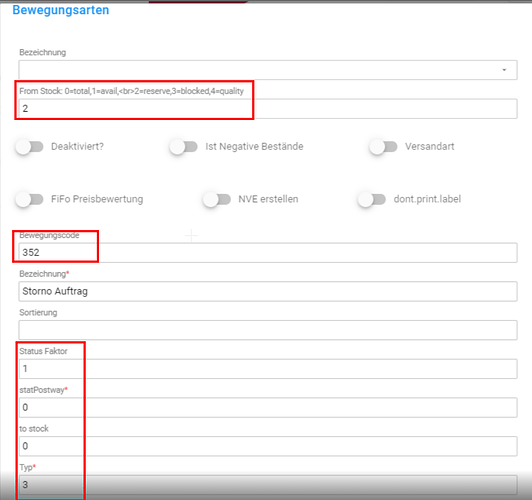
Task: Click the Status Faktor input field
Action: tap(268, 369)
